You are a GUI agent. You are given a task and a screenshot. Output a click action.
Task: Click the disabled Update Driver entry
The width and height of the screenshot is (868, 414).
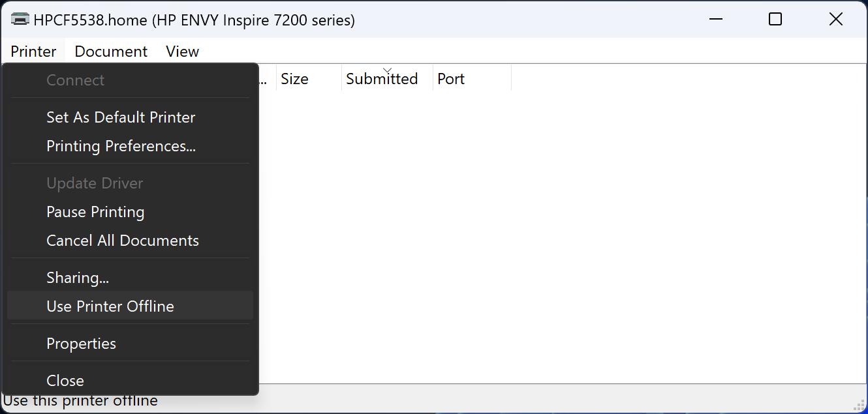[x=95, y=183]
